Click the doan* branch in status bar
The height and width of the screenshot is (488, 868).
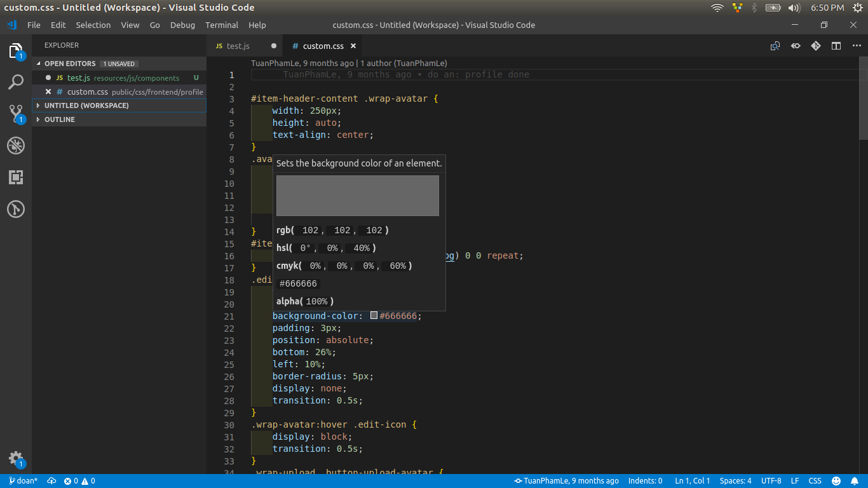pyautogui.click(x=22, y=481)
